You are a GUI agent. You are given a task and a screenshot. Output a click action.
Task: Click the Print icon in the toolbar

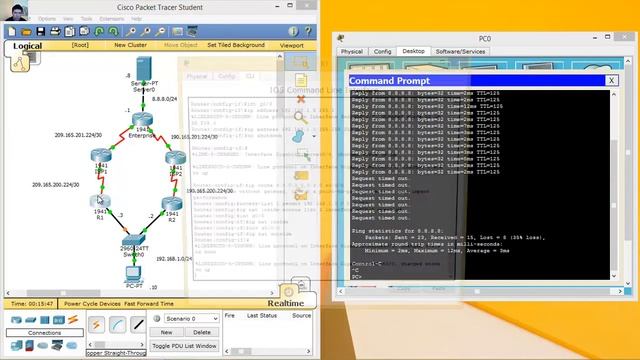(x=55, y=31)
